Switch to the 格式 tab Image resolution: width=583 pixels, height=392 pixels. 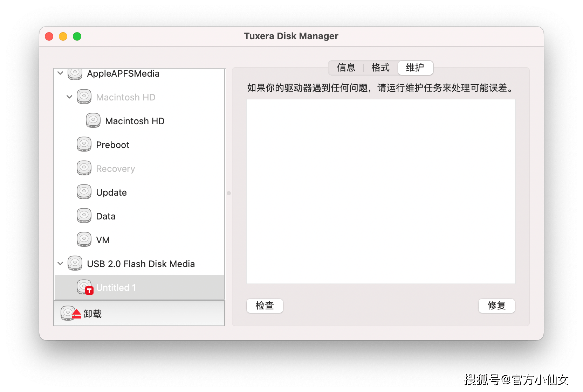[380, 68]
